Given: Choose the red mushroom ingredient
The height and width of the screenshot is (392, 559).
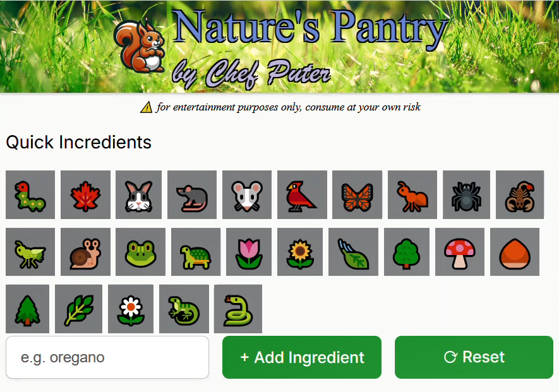Looking at the screenshot, I should point(460,252).
